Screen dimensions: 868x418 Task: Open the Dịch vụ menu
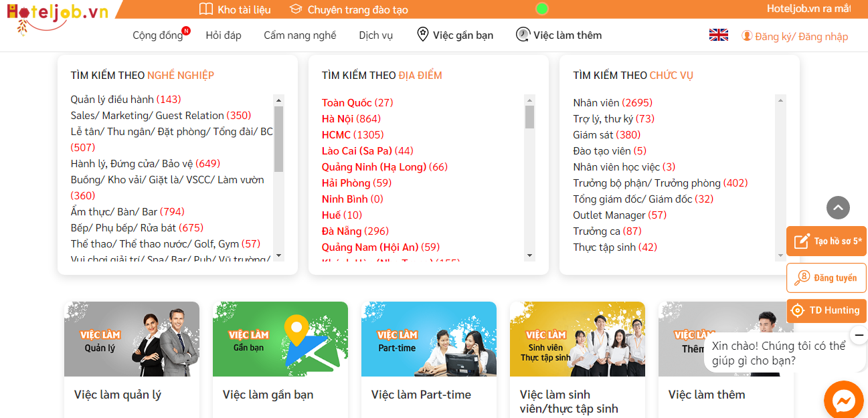[376, 35]
